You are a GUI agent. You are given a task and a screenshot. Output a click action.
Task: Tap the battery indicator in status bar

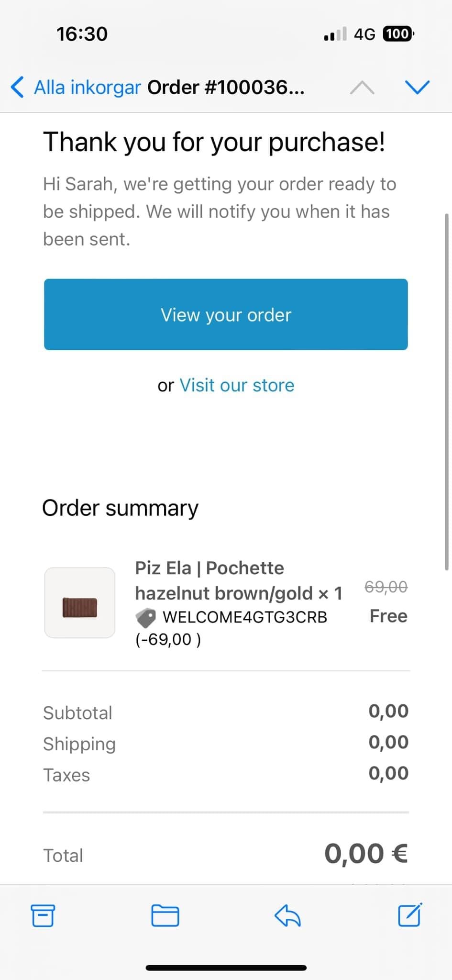click(x=398, y=34)
